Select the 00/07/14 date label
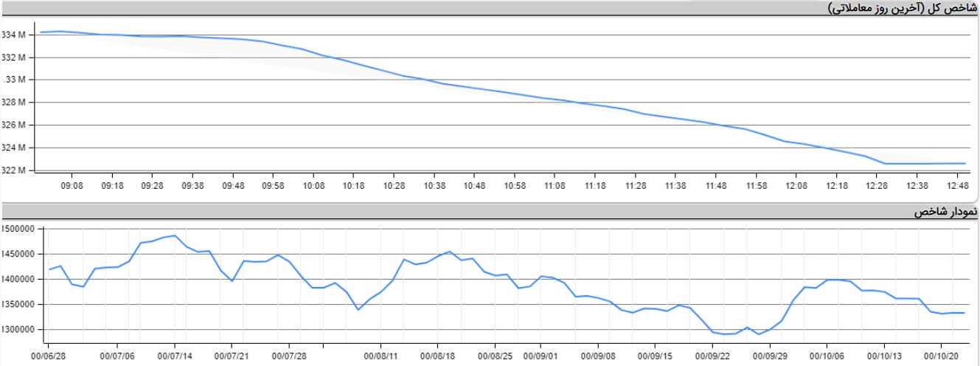980x366 pixels. pos(175,356)
